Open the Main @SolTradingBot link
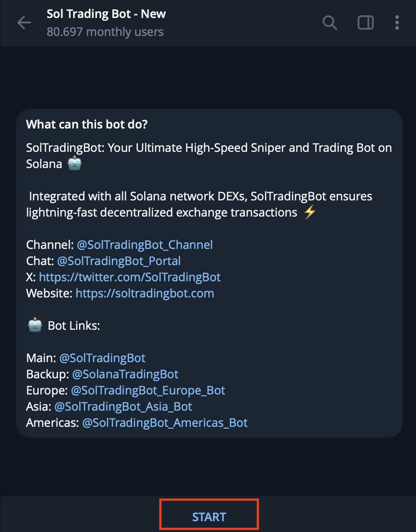 (x=102, y=358)
